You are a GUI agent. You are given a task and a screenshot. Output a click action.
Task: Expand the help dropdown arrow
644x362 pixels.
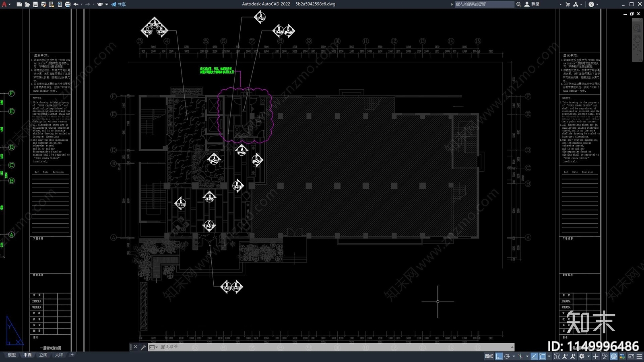click(597, 4)
